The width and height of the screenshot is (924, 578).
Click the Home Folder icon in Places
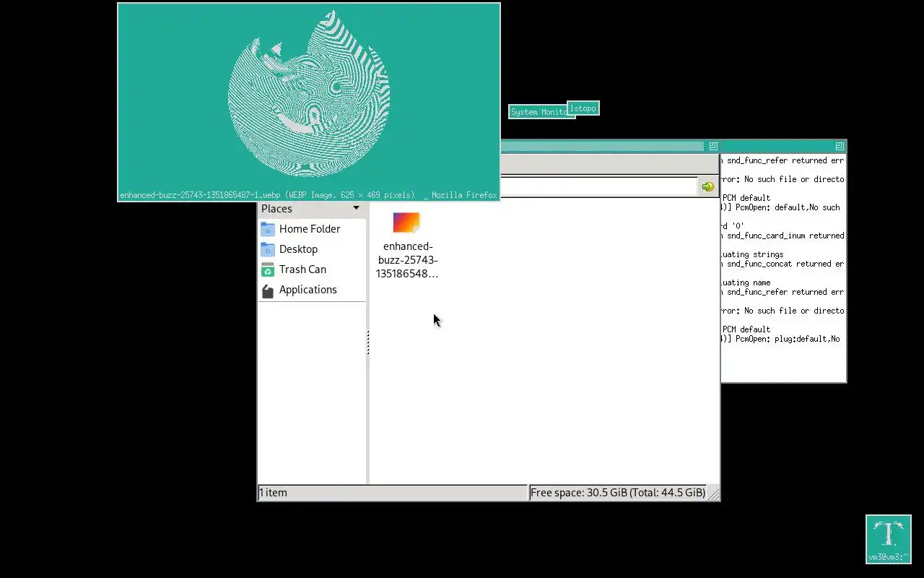(x=268, y=229)
